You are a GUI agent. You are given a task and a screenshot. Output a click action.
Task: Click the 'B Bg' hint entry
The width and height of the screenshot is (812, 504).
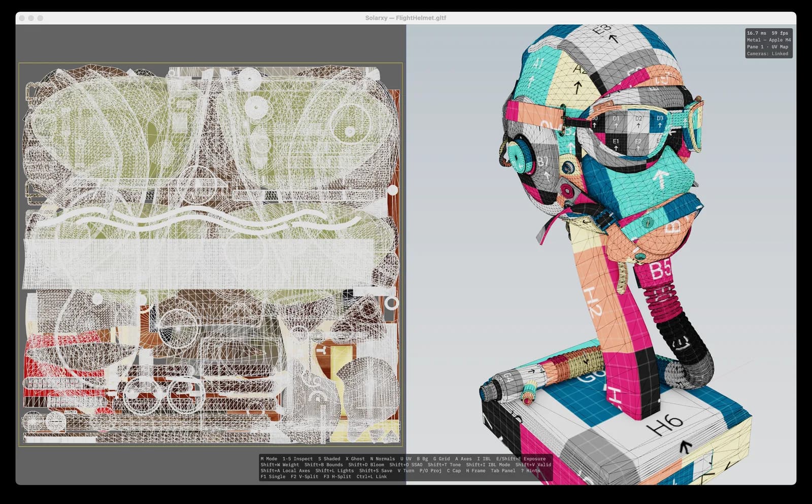click(422, 459)
